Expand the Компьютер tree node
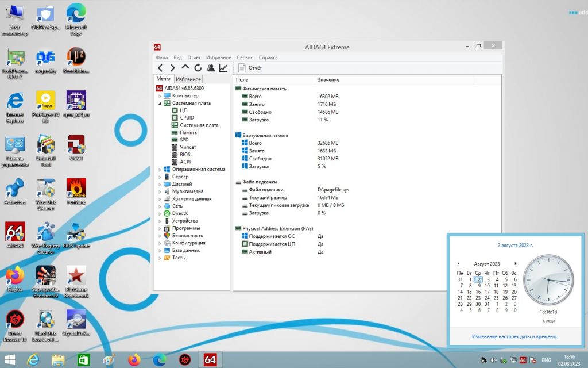The image size is (588, 368). pos(160,96)
